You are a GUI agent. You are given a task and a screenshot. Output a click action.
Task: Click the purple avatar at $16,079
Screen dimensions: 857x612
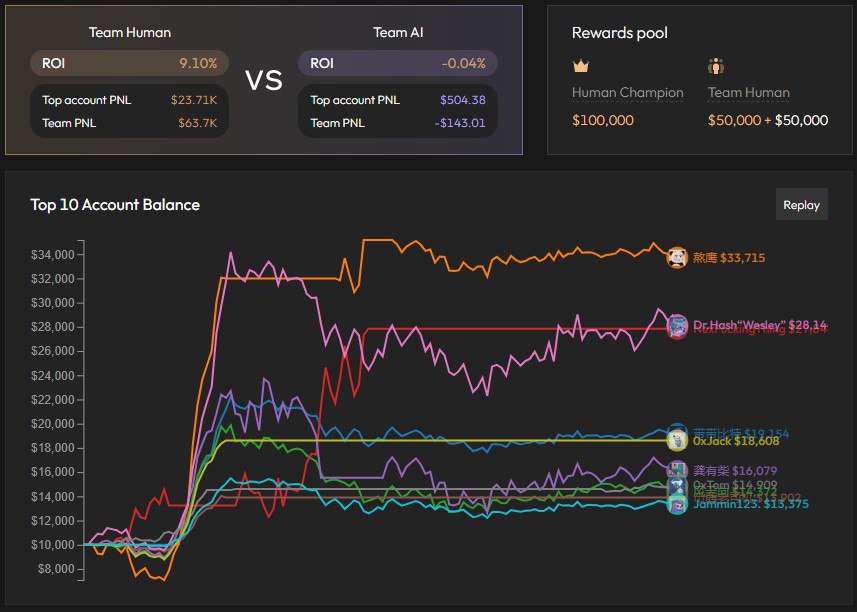677,470
